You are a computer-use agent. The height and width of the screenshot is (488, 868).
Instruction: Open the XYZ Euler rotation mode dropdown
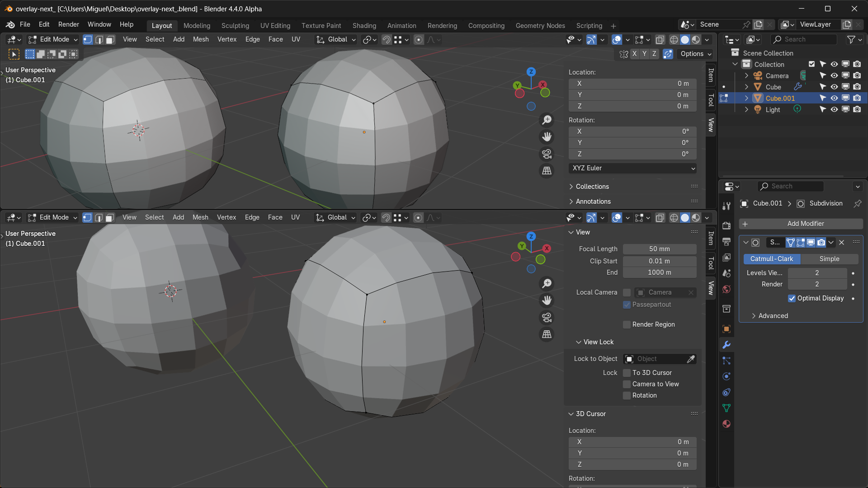[632, 168]
